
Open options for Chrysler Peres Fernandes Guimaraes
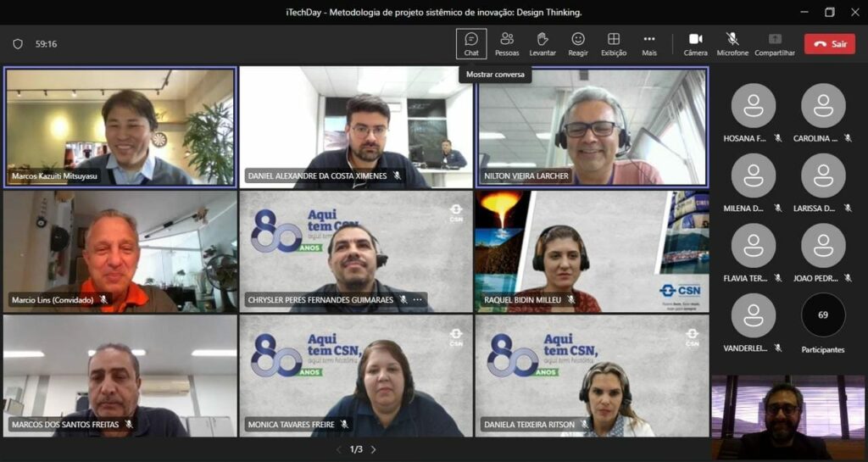coord(417,300)
